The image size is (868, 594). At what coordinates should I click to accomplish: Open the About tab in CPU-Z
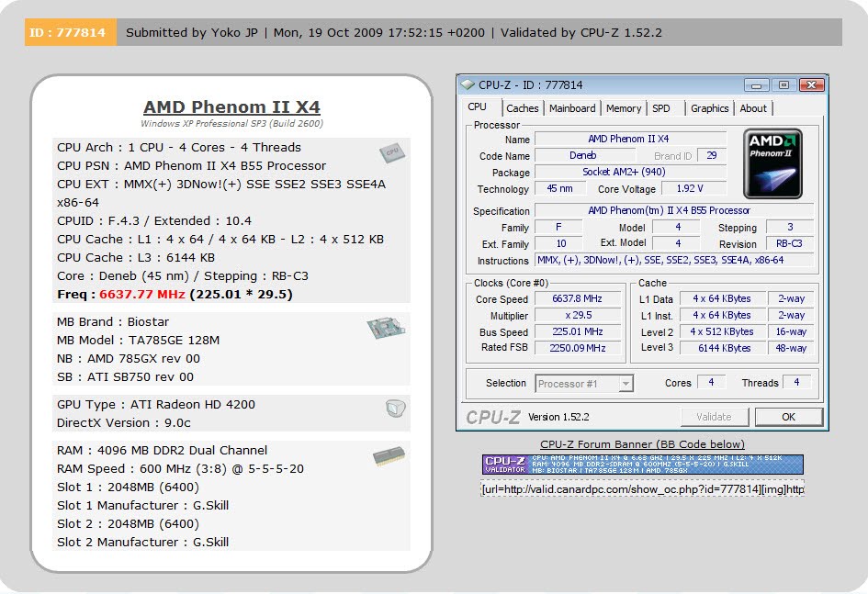(x=754, y=107)
